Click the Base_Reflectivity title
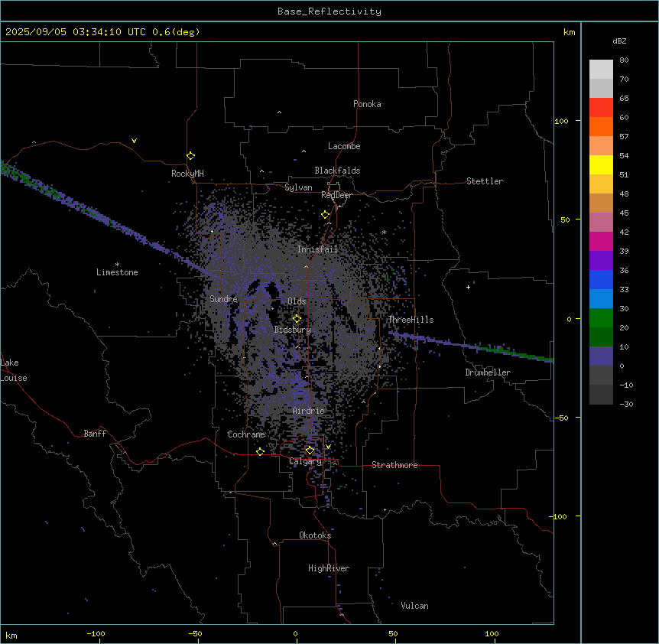Image resolution: width=659 pixels, height=644 pixels. point(329,11)
